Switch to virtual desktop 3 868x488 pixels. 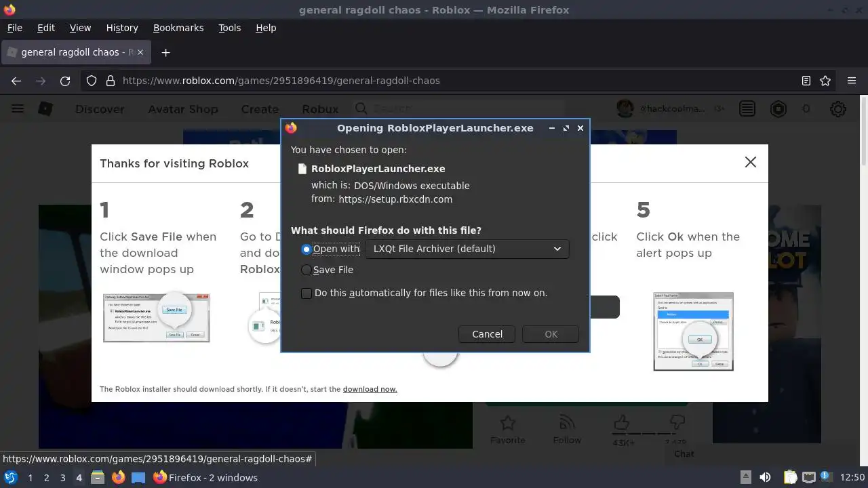(x=62, y=478)
